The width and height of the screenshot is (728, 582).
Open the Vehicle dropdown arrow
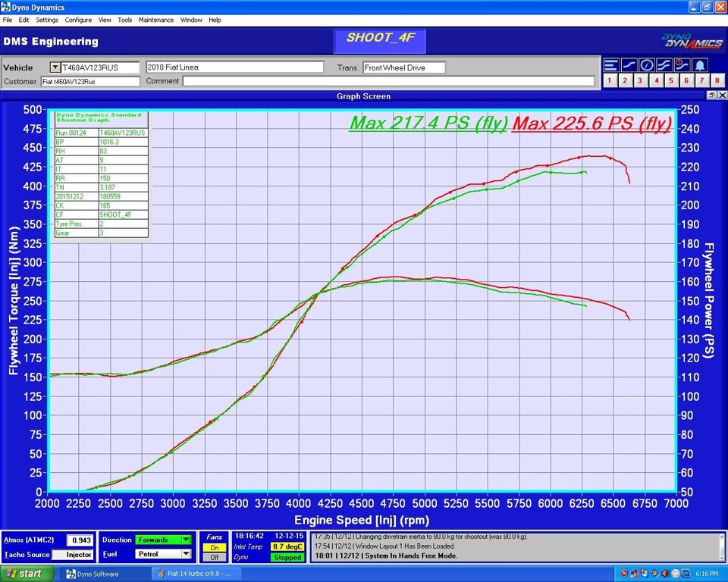click(x=55, y=67)
